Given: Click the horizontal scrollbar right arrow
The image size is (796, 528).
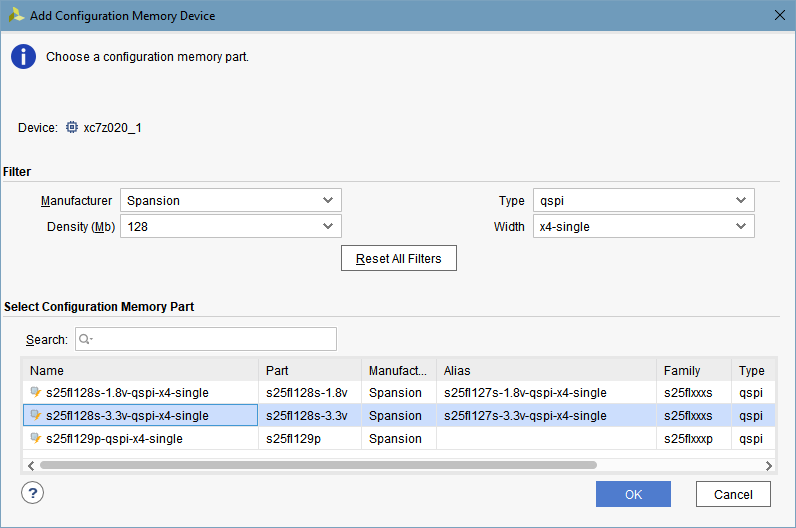Looking at the screenshot, I should pyautogui.click(x=768, y=465).
